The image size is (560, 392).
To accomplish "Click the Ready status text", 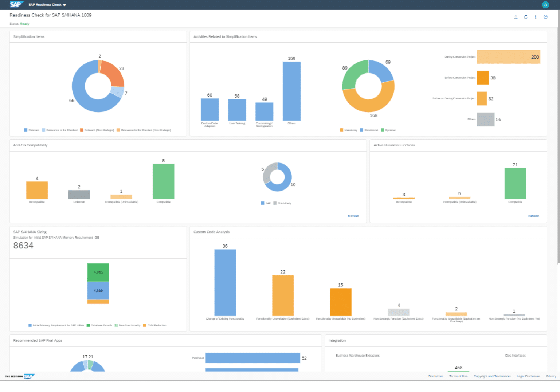I will coord(24,24).
